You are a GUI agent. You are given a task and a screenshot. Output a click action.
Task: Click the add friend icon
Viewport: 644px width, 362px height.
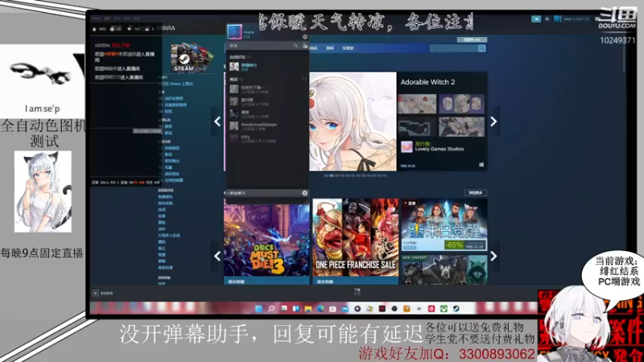(305, 46)
